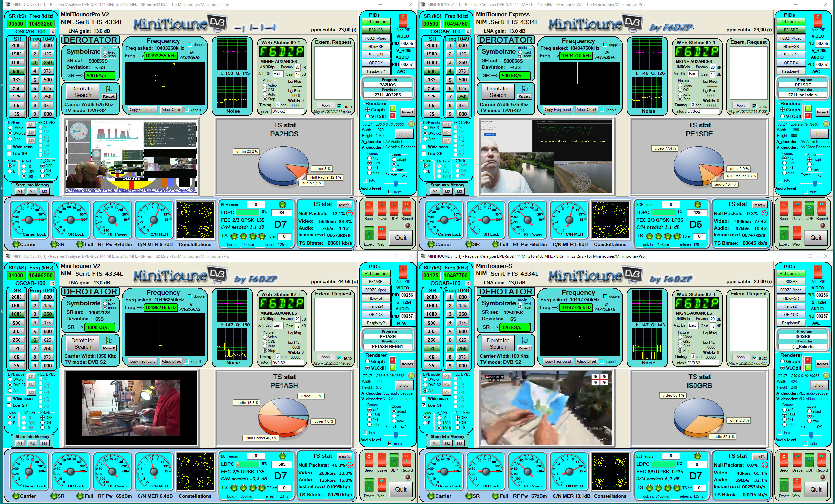835x504 pixels.
Task: Toggle the UDP switch in MiniTiounerPro V2 window
Action: coord(394,208)
